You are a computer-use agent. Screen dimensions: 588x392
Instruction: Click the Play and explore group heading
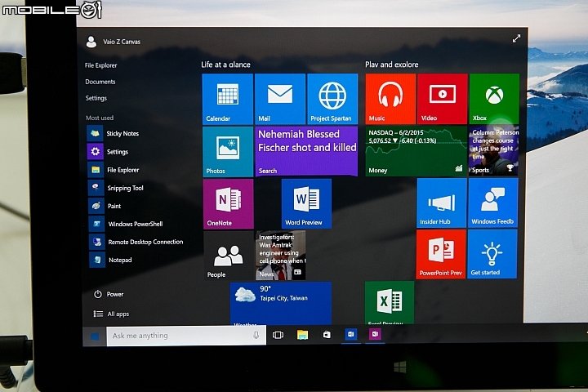pyautogui.click(x=392, y=65)
